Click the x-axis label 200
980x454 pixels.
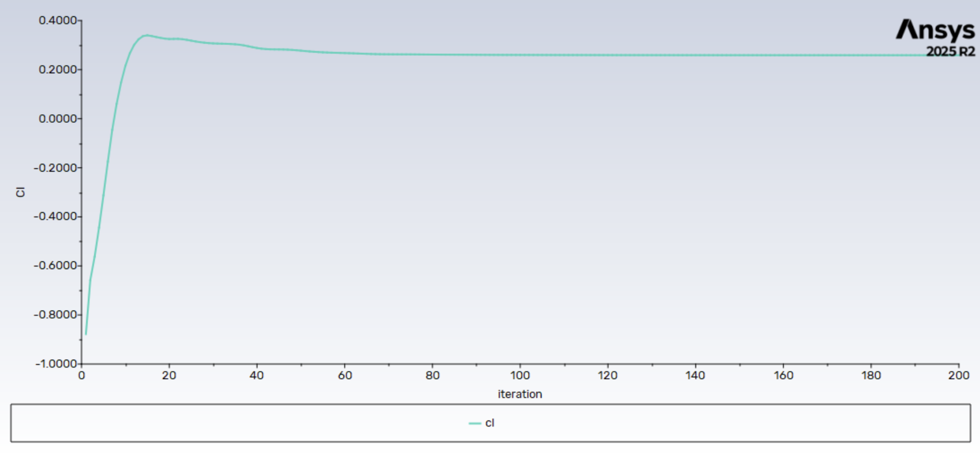959,376
